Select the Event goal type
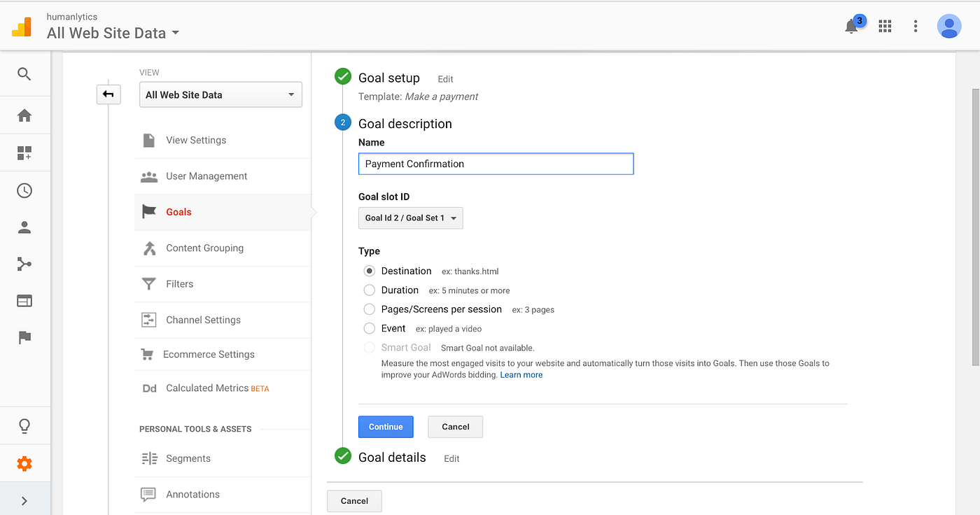980x515 pixels. pyautogui.click(x=369, y=328)
